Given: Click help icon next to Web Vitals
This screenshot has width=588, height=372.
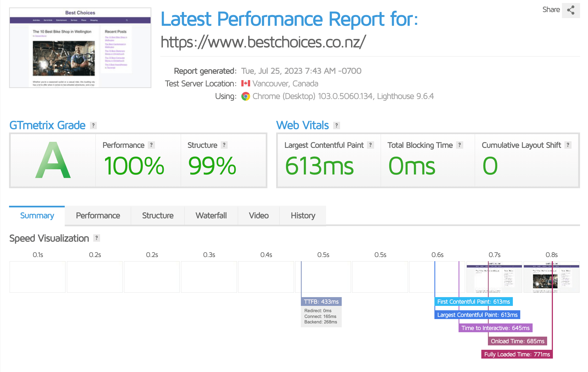Looking at the screenshot, I should point(337,125).
